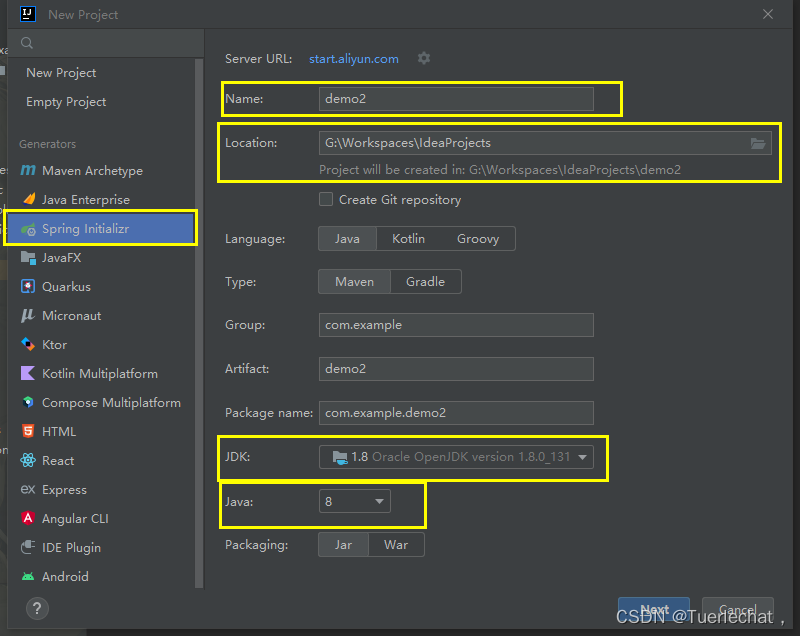Select Java as the language

click(347, 239)
